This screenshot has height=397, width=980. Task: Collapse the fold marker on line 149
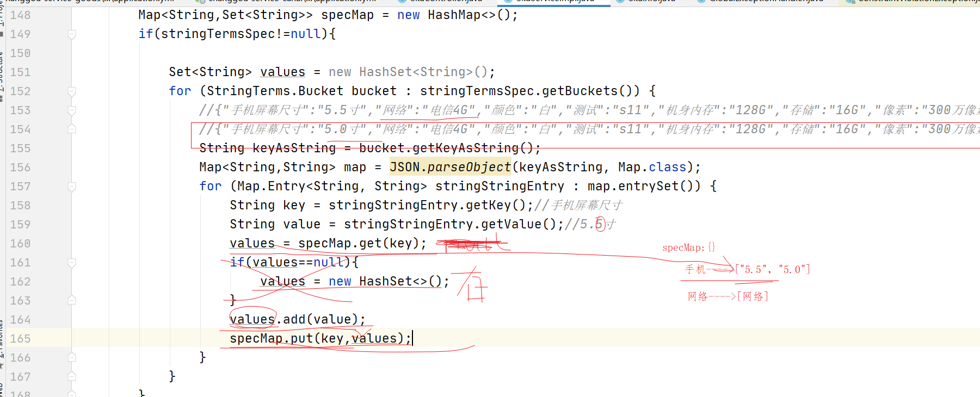pyautogui.click(x=71, y=34)
